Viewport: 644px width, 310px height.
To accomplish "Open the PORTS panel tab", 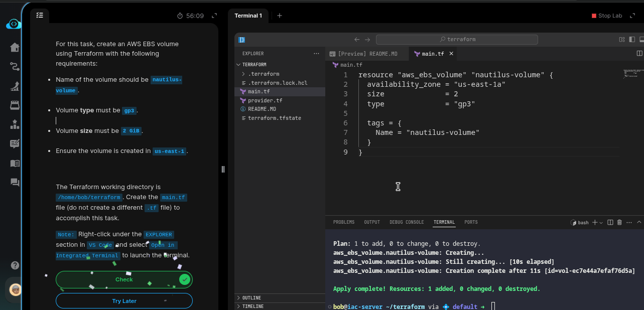I will click(471, 222).
